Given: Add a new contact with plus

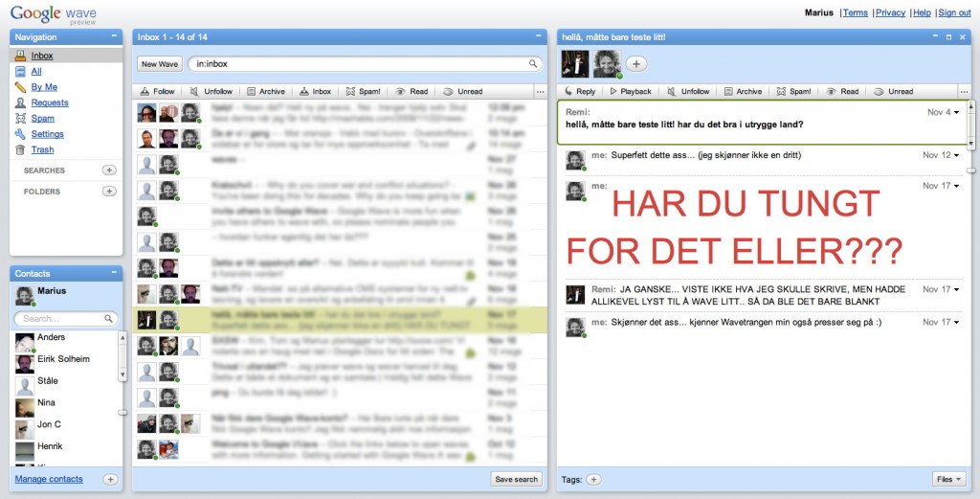Looking at the screenshot, I should [x=110, y=480].
